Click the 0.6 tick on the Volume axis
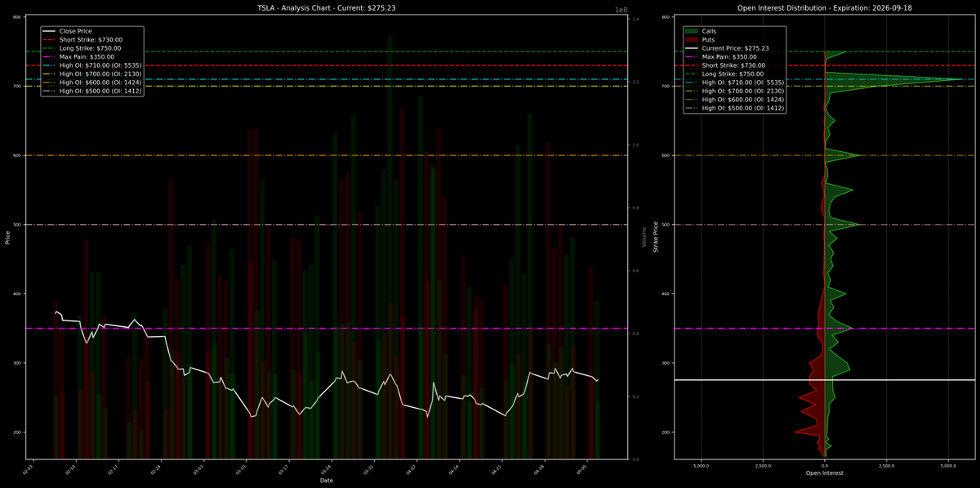 click(635, 271)
